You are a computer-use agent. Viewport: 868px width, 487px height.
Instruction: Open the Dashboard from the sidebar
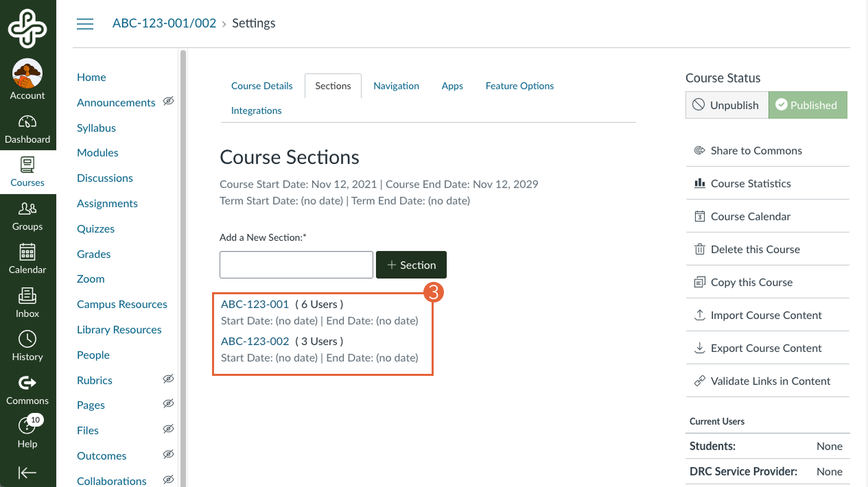27,127
